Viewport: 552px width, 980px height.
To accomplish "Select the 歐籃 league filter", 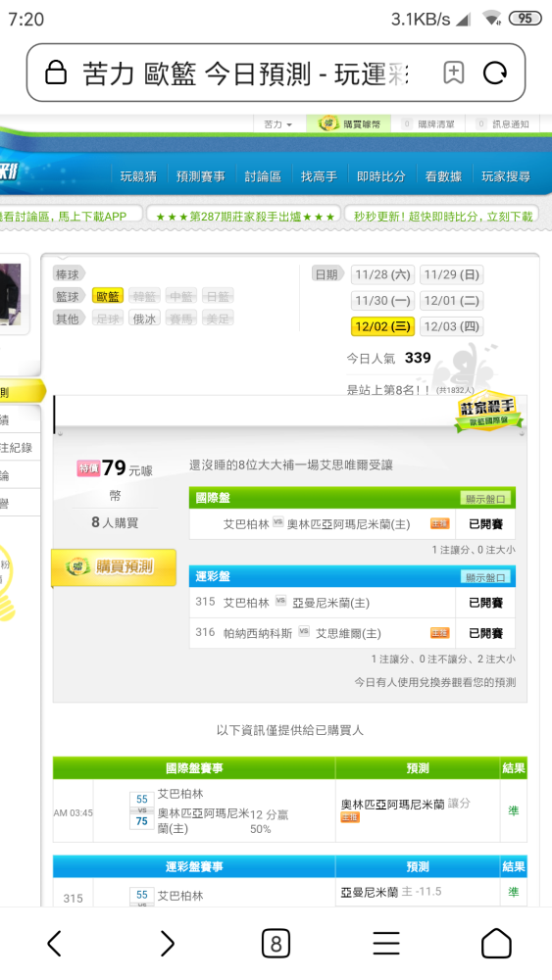I will (108, 296).
